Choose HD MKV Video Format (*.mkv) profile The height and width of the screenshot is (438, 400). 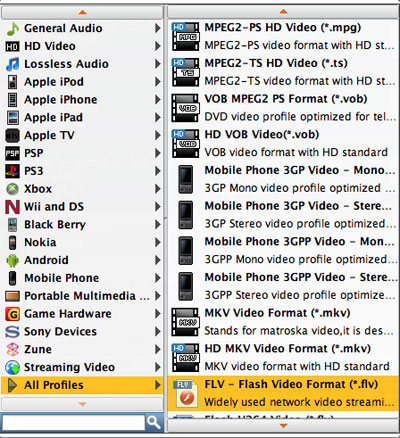pyautogui.click(x=283, y=357)
